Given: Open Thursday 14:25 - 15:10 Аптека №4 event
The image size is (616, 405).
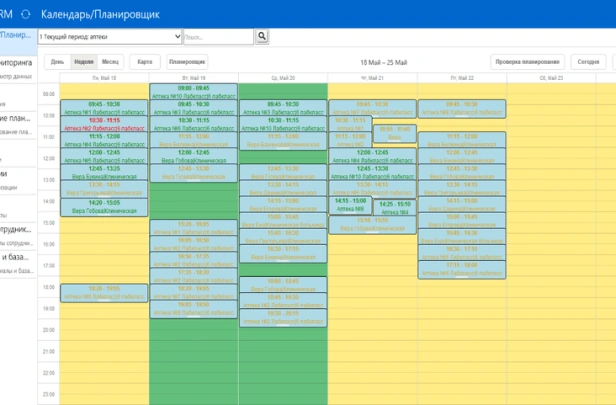Looking at the screenshot, I should 394,207.
